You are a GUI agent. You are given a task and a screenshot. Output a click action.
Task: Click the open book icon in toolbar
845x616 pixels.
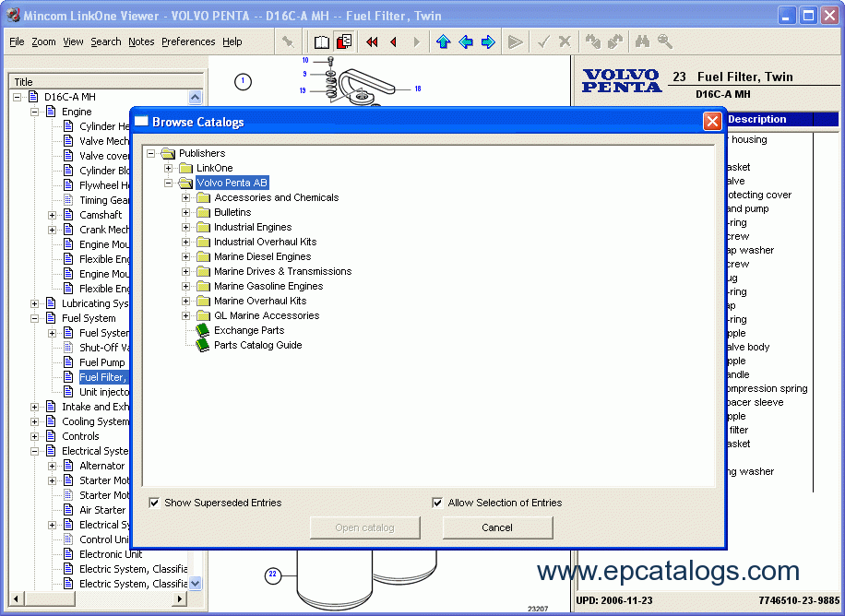[321, 41]
